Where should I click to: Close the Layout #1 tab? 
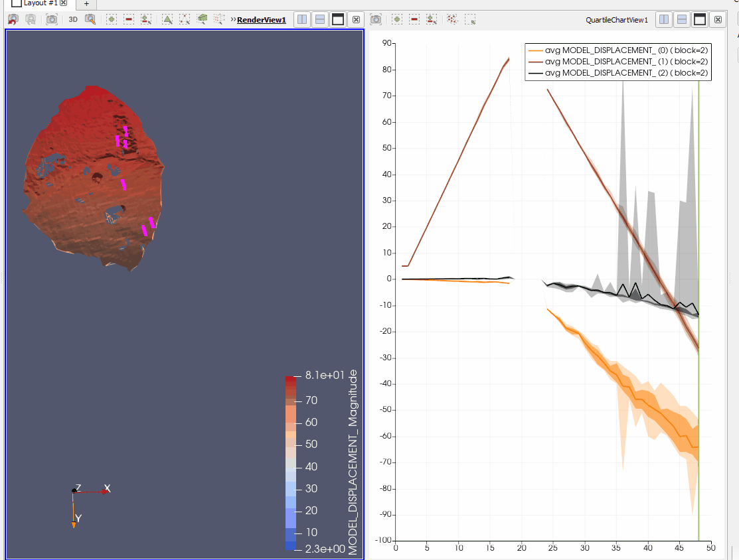tap(63, 3)
